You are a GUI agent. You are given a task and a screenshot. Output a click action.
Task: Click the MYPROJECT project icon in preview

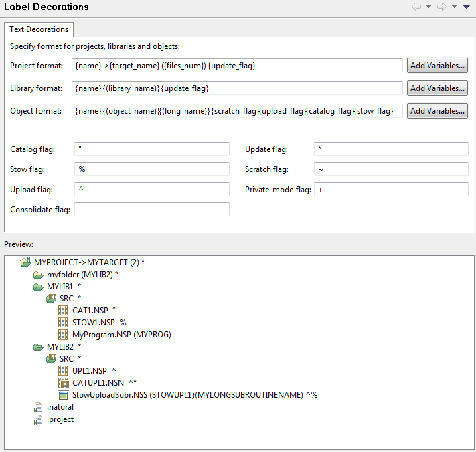click(26, 262)
